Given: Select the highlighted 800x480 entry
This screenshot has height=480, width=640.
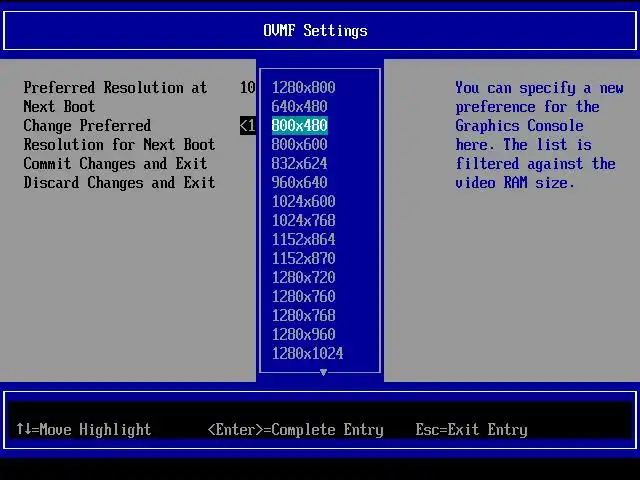Looking at the screenshot, I should pos(300,125).
